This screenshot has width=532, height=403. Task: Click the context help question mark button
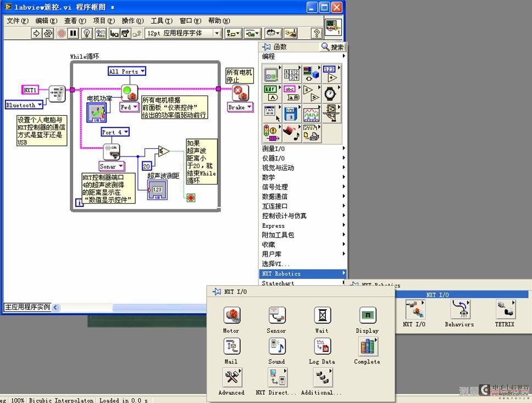(x=317, y=33)
